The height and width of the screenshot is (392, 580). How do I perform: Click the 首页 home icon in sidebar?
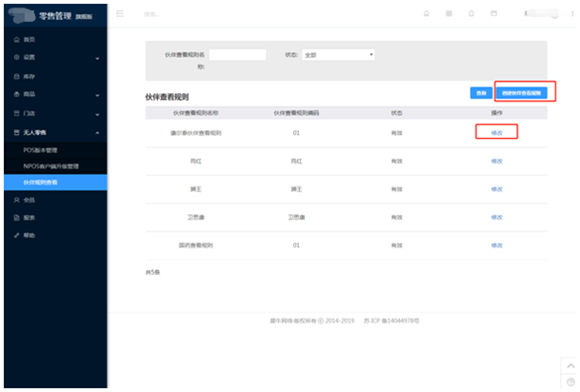coord(16,40)
